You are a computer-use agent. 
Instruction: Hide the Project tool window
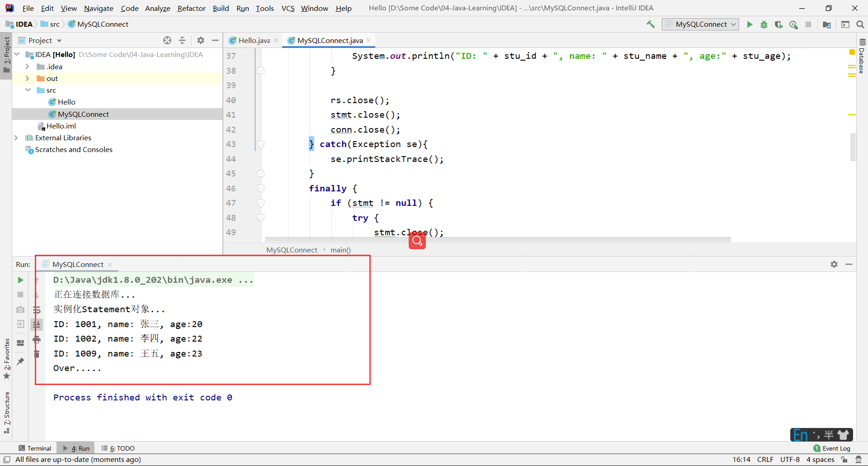coord(215,40)
